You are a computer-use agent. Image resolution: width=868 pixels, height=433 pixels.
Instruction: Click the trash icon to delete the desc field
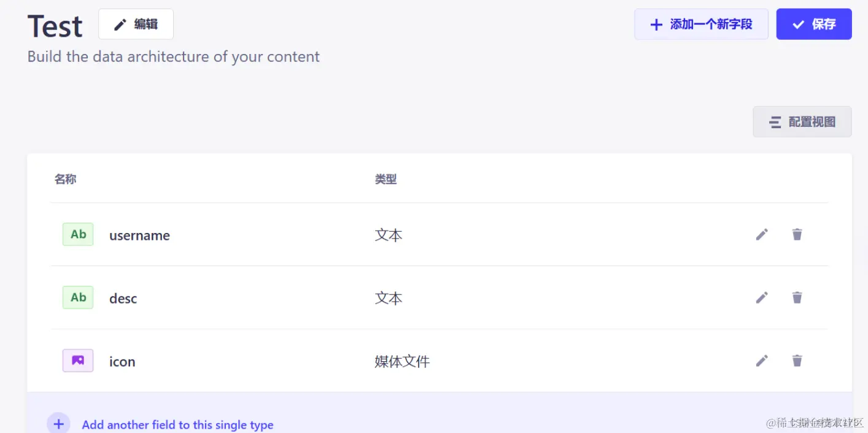797,297
